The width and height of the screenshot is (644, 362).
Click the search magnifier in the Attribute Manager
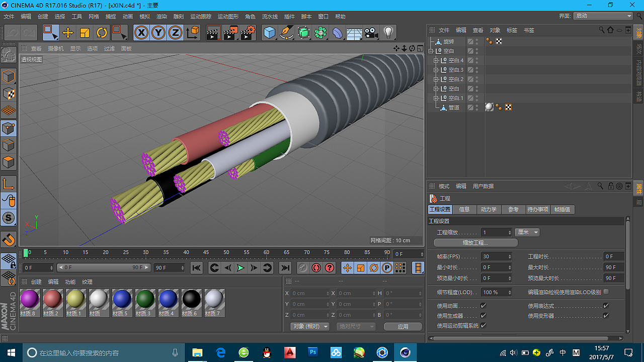point(600,186)
